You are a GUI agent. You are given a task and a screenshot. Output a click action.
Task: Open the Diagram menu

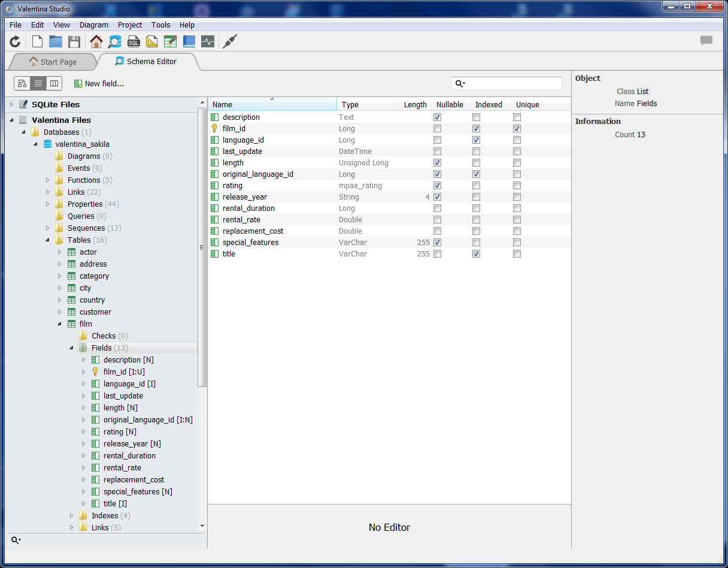tap(93, 25)
